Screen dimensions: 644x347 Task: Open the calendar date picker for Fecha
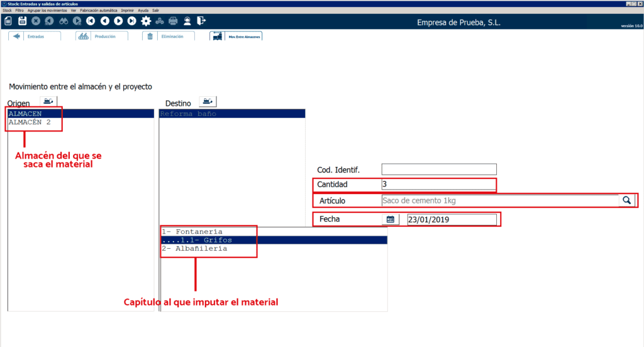coord(390,219)
